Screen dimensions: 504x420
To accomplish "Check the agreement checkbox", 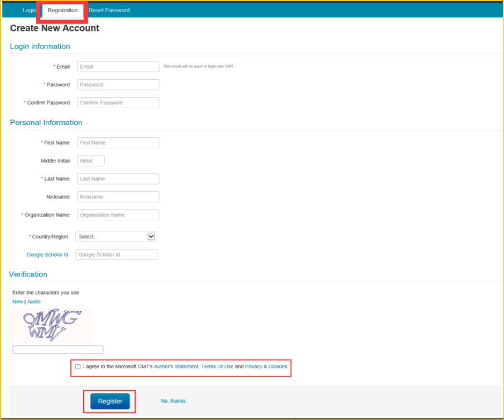I will click(78, 367).
